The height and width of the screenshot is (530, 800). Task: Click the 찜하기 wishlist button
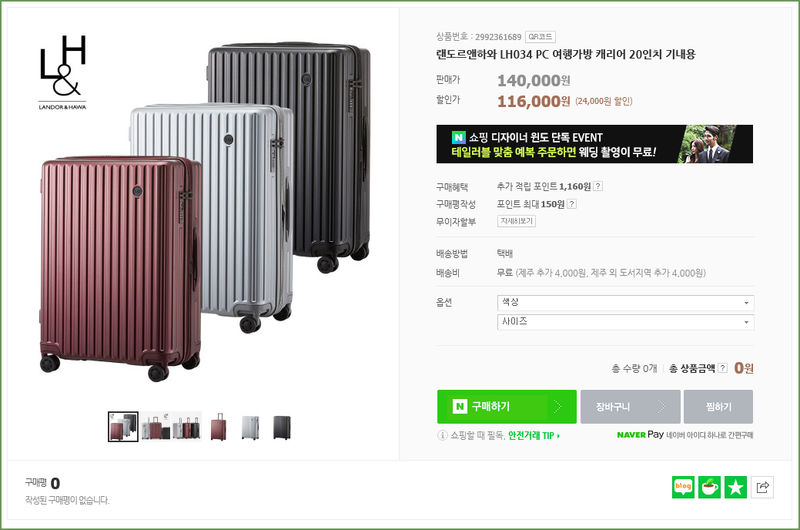click(718, 407)
